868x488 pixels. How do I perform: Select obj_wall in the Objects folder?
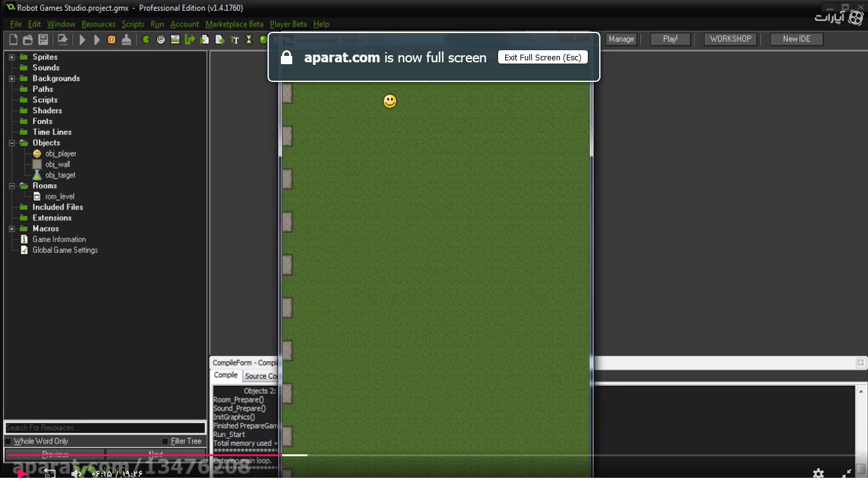57,165
